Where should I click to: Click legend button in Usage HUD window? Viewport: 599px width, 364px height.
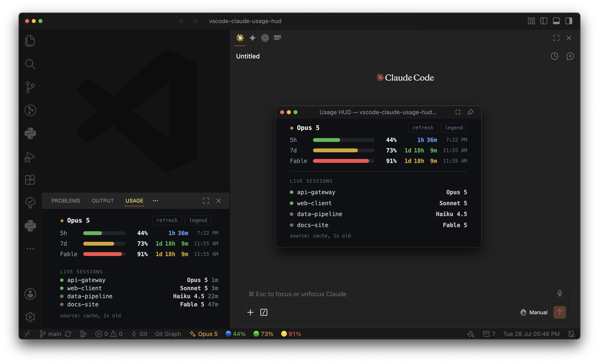[x=454, y=128]
